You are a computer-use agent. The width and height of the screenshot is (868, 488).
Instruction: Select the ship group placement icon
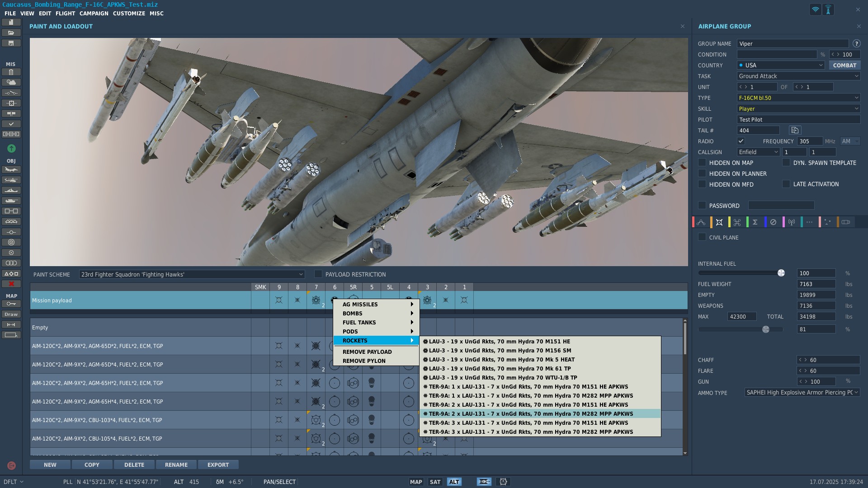[x=11, y=190]
